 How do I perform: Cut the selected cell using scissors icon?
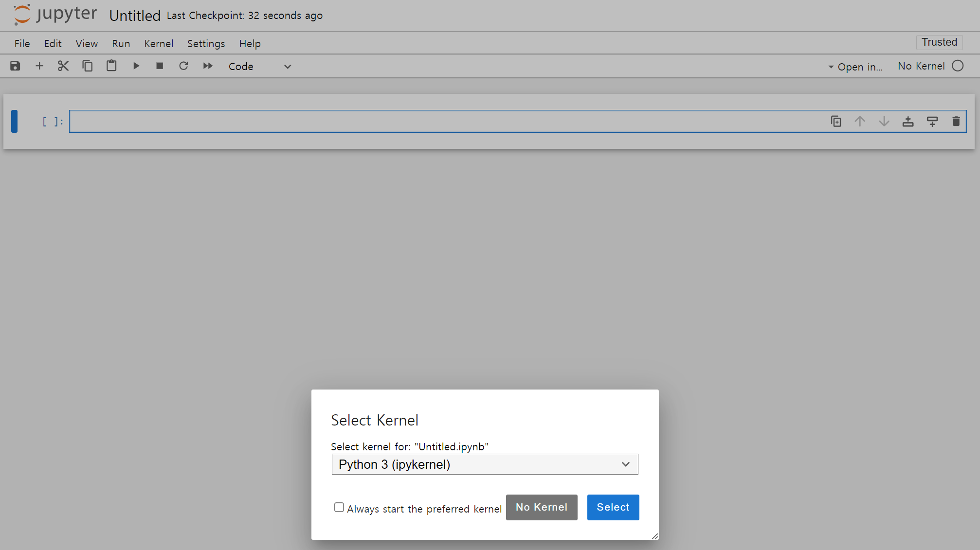[63, 66]
